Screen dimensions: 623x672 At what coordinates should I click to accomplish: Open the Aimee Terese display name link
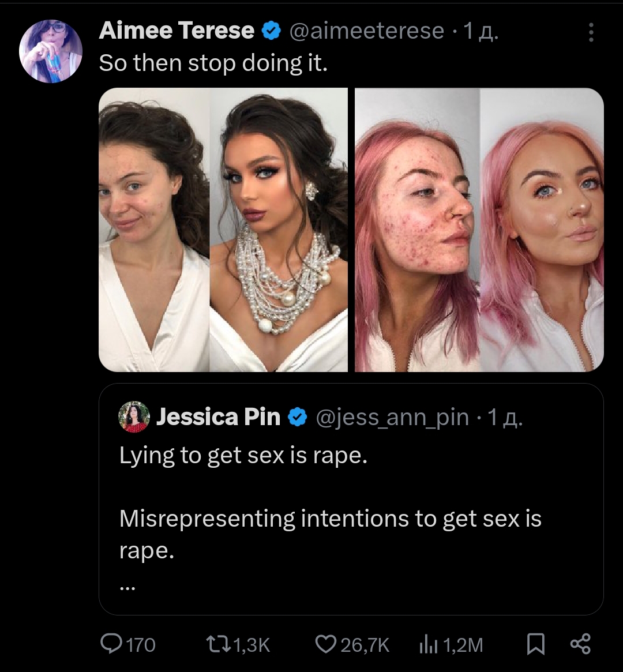177,31
